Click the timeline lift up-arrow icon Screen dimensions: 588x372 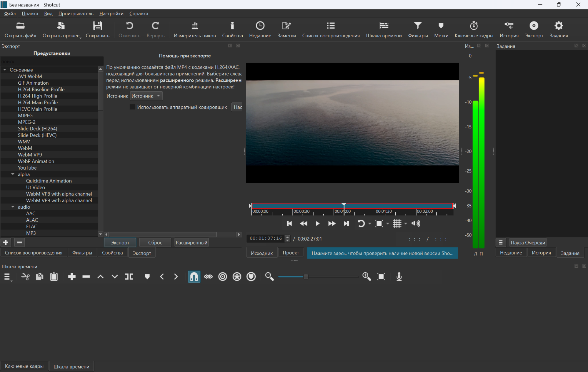pos(100,277)
